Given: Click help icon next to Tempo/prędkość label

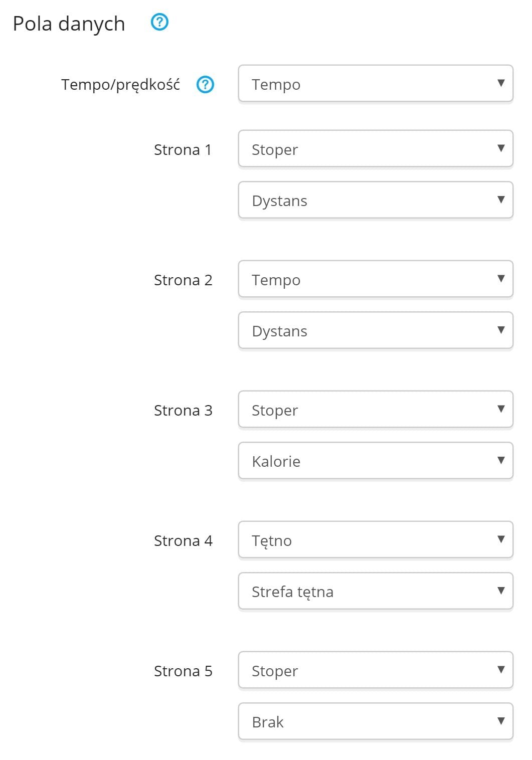Looking at the screenshot, I should pyautogui.click(x=205, y=85).
